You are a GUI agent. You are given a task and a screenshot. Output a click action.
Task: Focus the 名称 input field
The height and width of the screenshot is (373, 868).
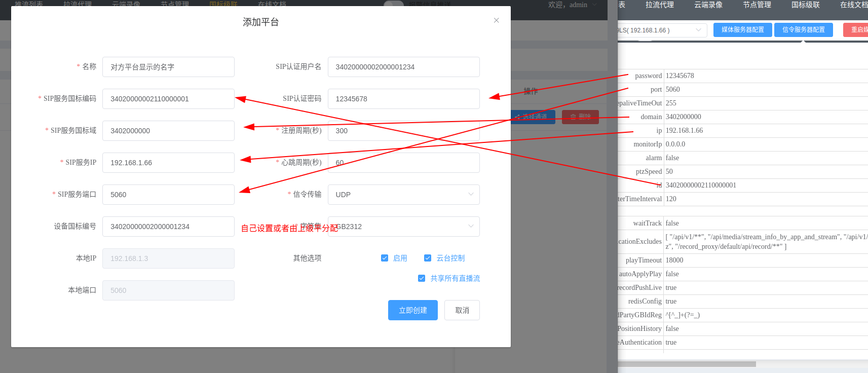pos(168,67)
